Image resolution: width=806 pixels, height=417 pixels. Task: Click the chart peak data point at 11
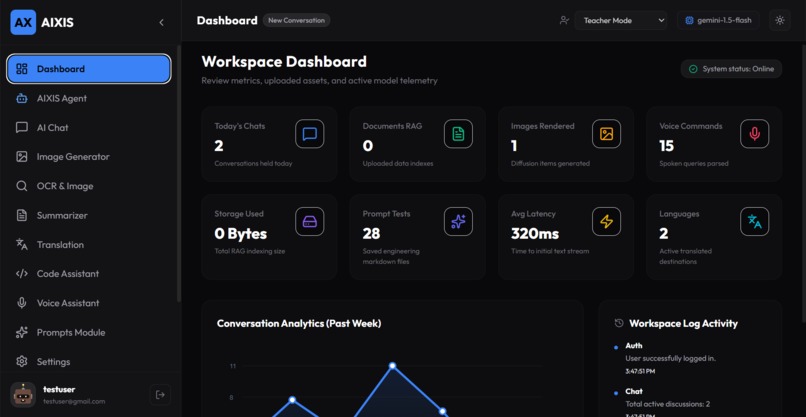[x=392, y=366]
